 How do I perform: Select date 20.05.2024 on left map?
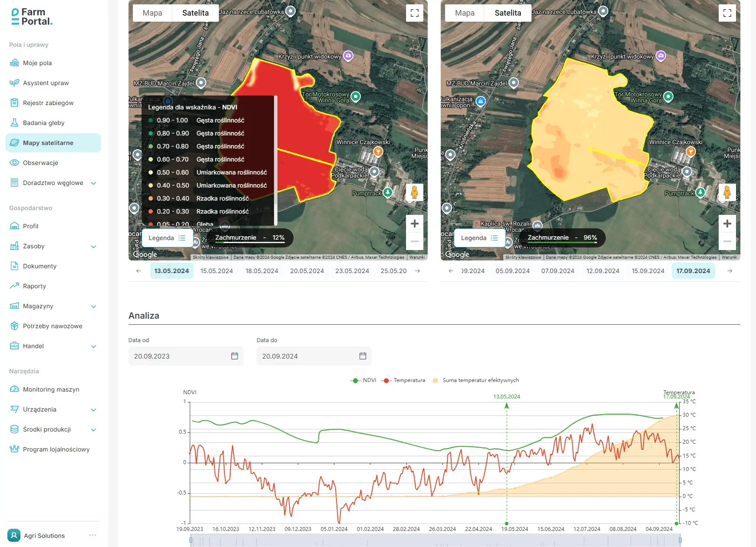307,271
